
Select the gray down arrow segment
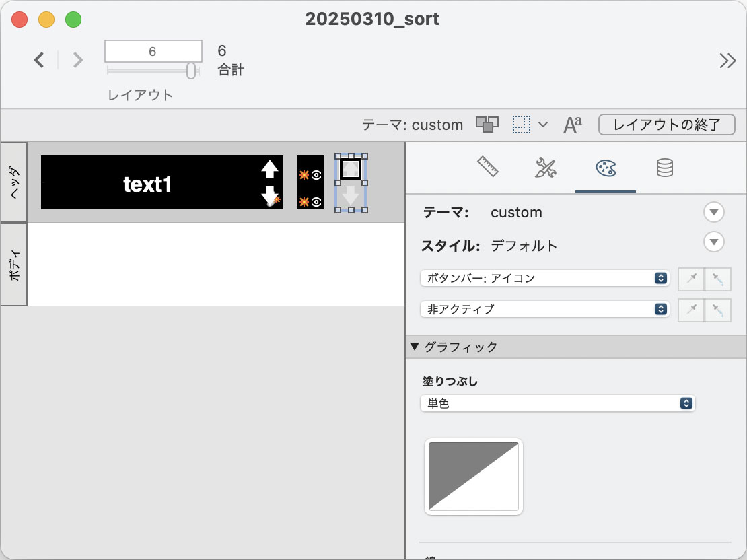(x=351, y=197)
